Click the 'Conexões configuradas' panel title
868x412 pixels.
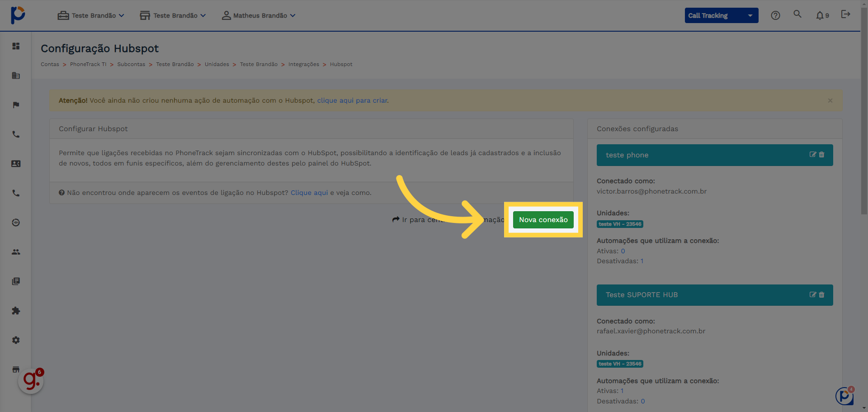(x=637, y=129)
